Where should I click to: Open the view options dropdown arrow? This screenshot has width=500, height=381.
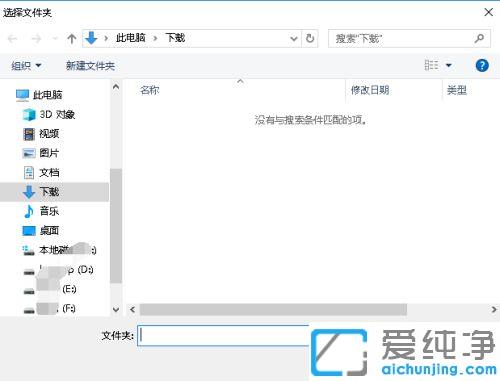449,65
